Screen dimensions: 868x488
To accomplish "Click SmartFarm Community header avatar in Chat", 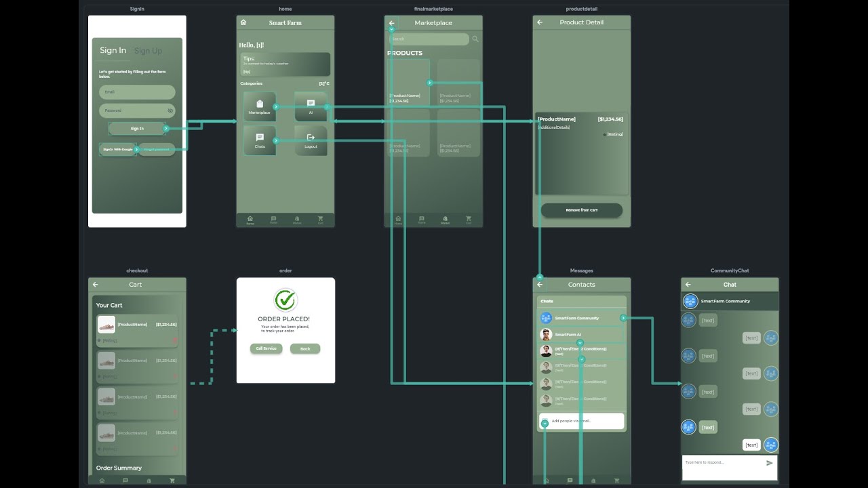I will tap(690, 301).
